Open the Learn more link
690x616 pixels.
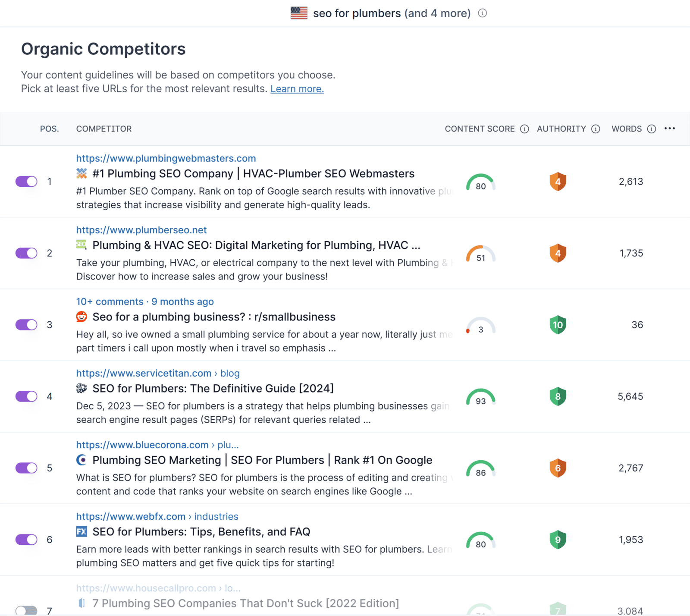click(x=297, y=88)
